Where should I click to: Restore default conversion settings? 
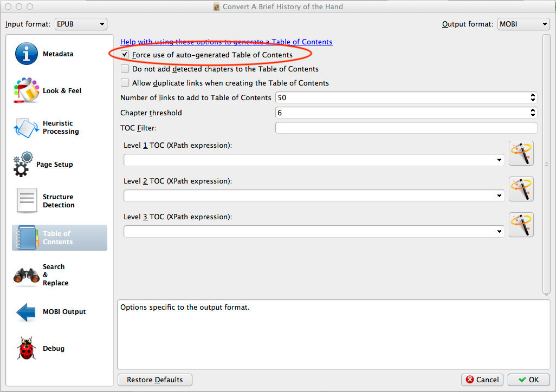[154, 380]
